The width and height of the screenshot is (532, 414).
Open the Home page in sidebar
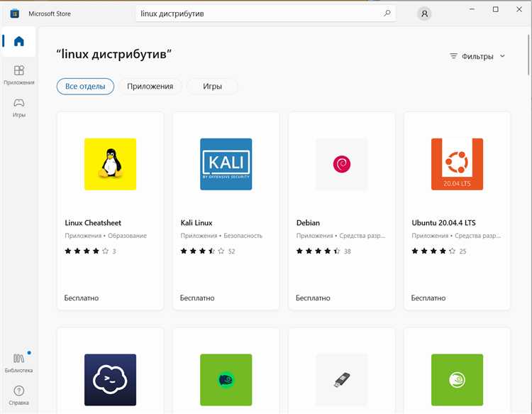click(x=18, y=41)
